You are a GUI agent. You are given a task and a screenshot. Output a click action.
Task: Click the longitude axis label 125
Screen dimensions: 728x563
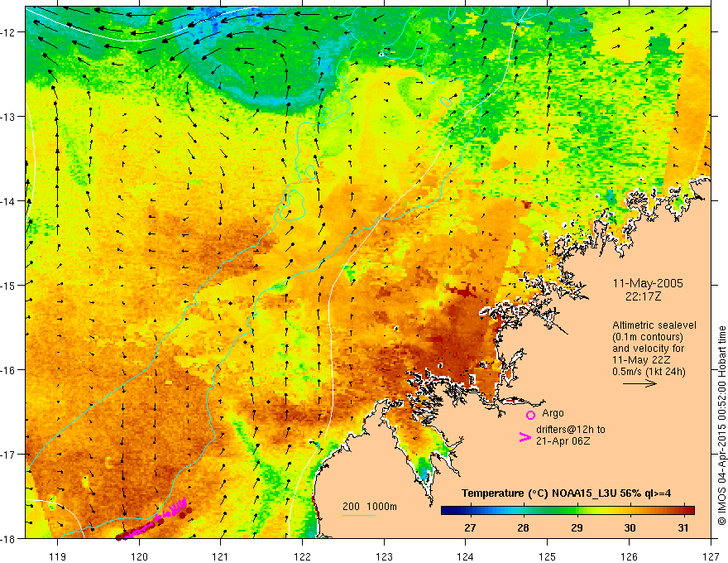548,556
